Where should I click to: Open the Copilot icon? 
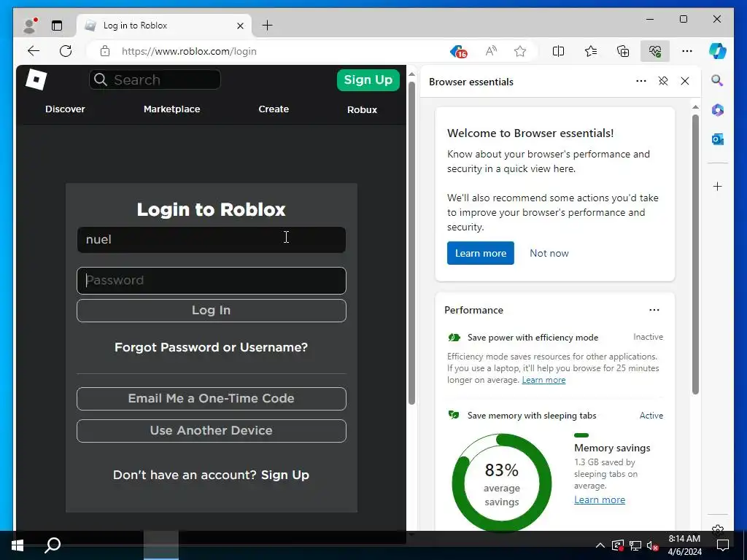click(x=718, y=51)
